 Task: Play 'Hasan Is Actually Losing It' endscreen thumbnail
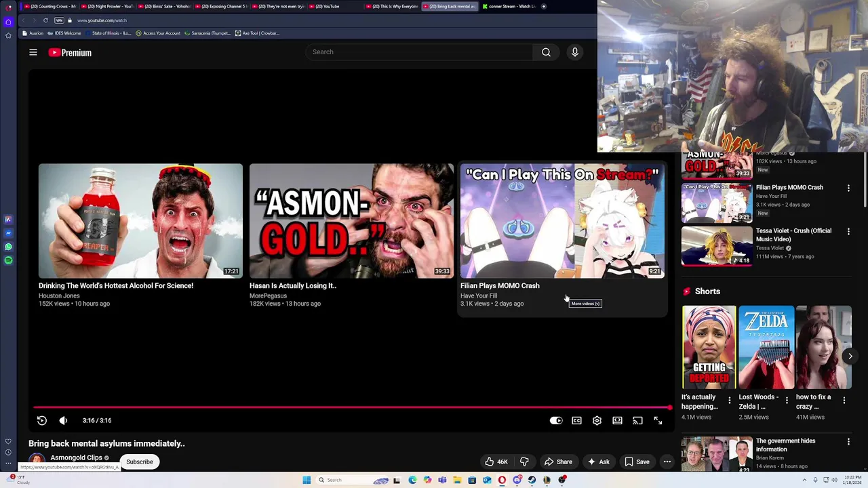351,220
